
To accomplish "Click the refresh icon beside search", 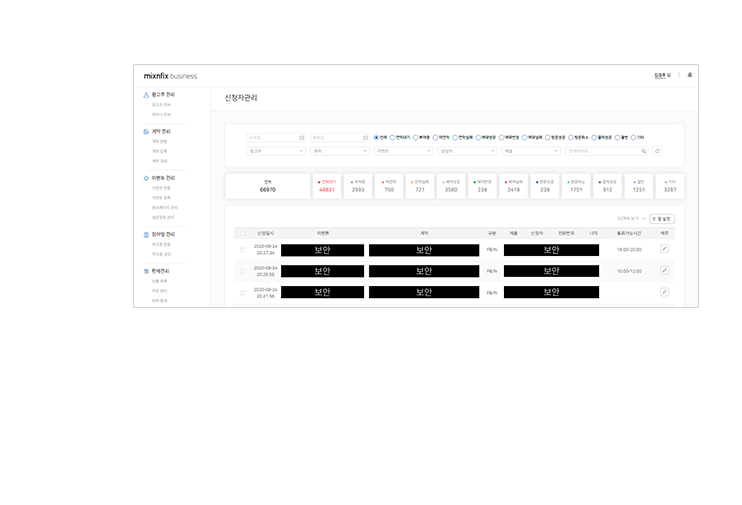I will click(x=657, y=151).
